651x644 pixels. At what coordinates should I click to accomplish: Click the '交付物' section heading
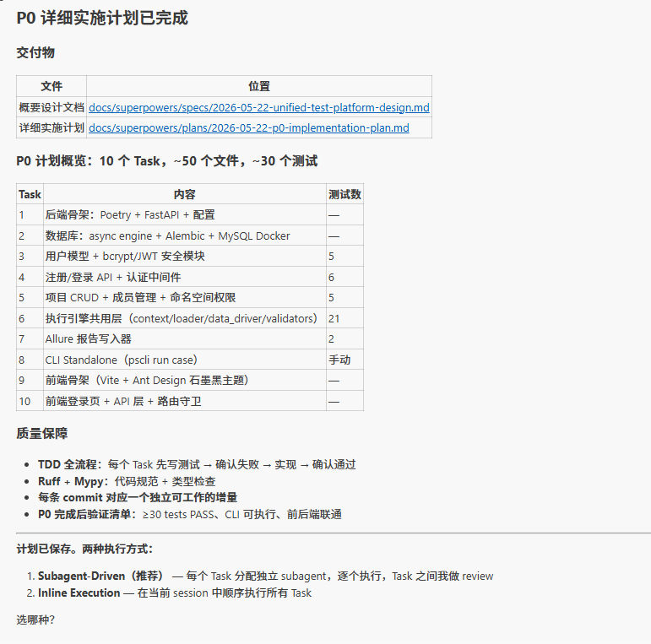[35, 52]
